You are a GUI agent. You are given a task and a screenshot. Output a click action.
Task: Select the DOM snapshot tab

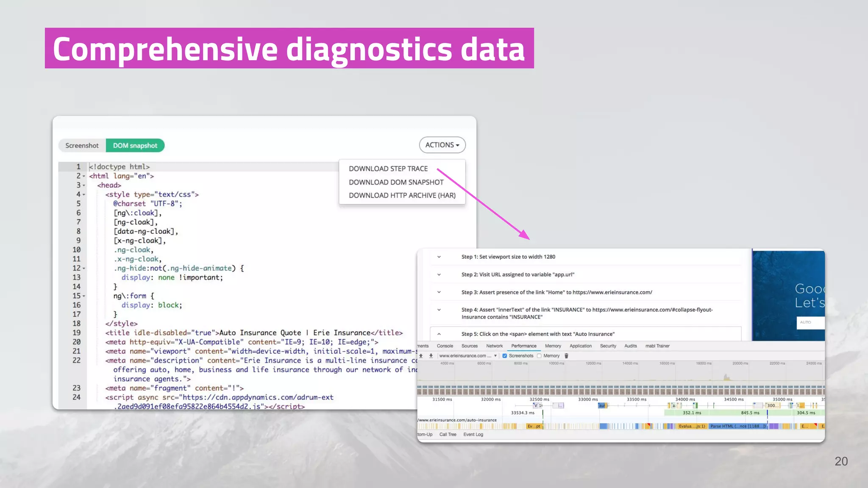click(135, 145)
